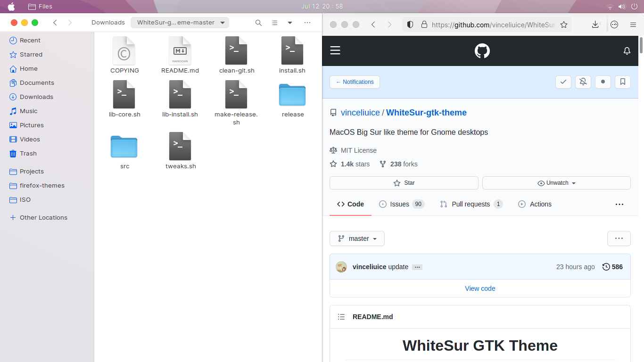Viewport: 644px width, 362px height.
Task: Open the master branch dropdown
Action: point(357,239)
